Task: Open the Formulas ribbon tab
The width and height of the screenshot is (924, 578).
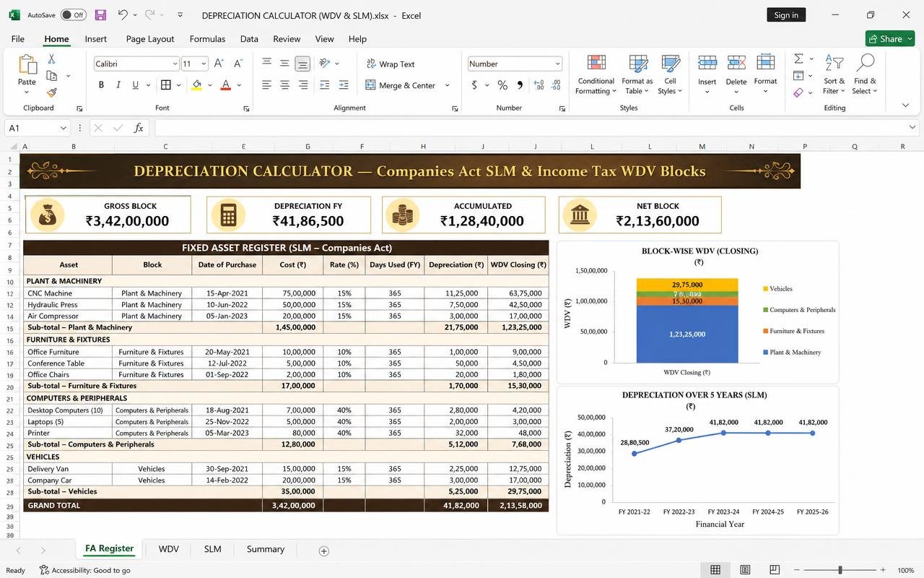Action: [x=207, y=39]
